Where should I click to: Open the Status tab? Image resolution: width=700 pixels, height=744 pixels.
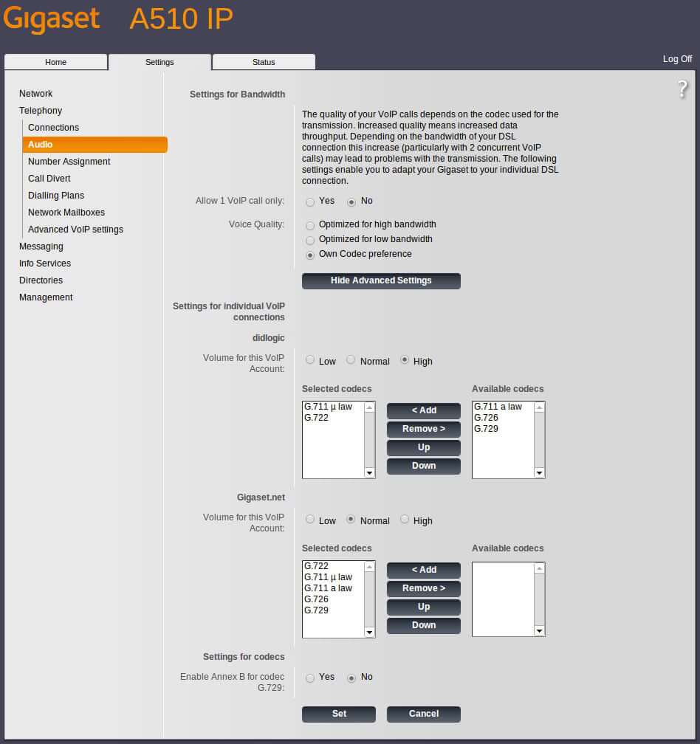[264, 62]
